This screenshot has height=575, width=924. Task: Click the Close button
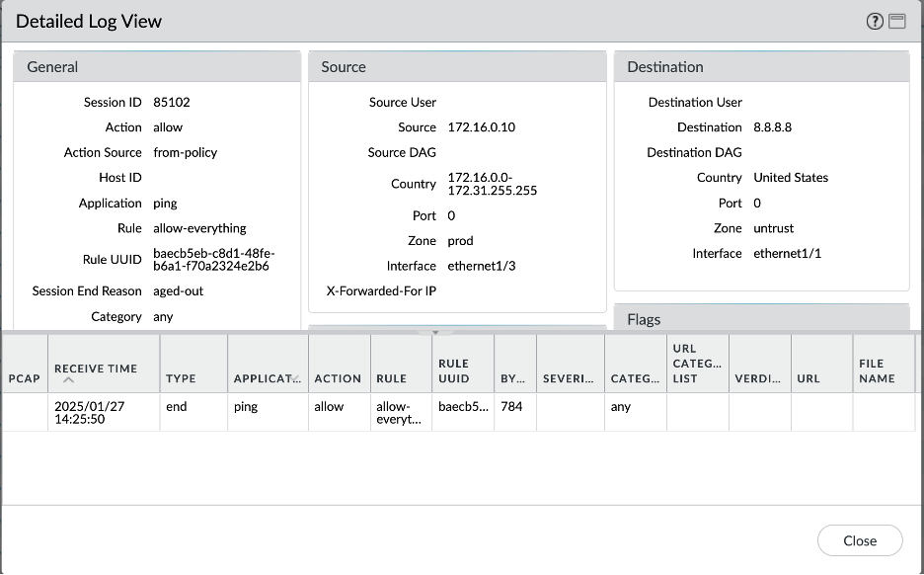click(x=859, y=540)
